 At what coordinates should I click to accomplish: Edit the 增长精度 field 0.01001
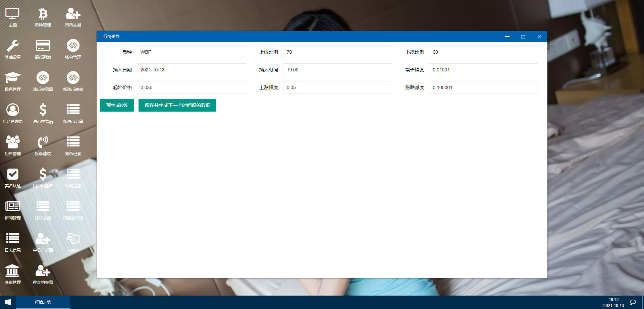484,70
